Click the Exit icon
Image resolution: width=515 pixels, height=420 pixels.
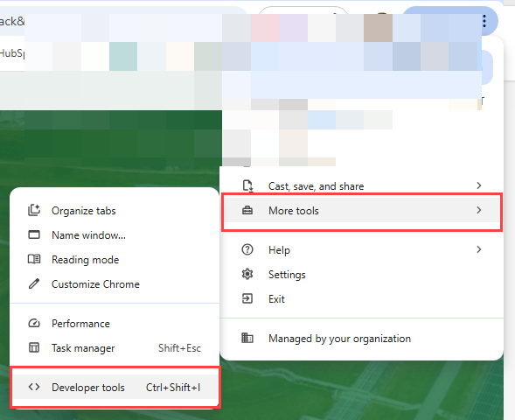[x=247, y=298]
